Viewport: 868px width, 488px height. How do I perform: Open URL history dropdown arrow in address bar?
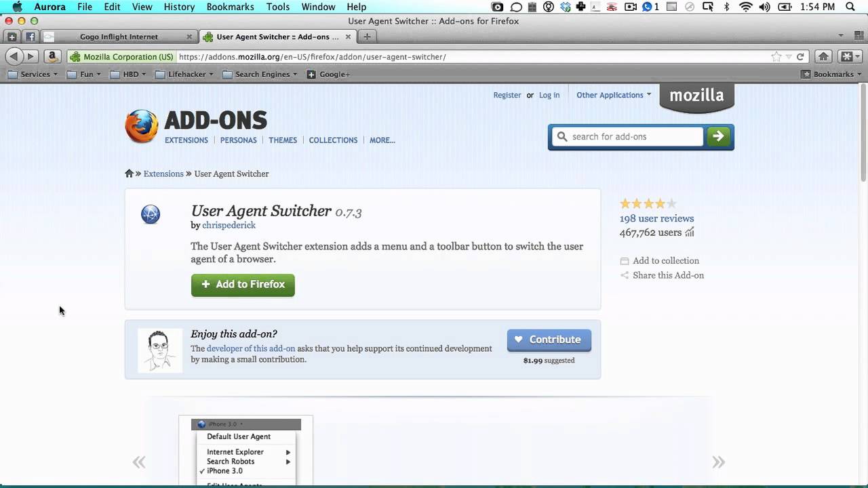tap(789, 57)
